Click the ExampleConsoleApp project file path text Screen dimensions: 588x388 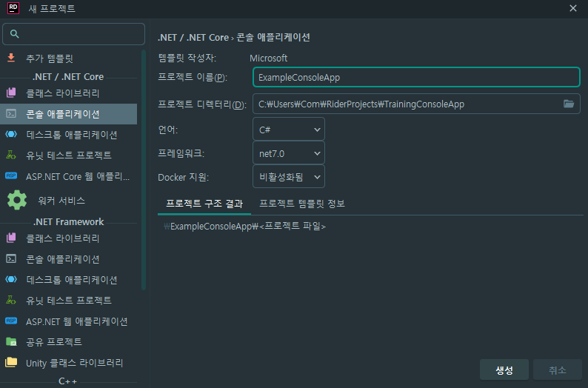pos(245,226)
